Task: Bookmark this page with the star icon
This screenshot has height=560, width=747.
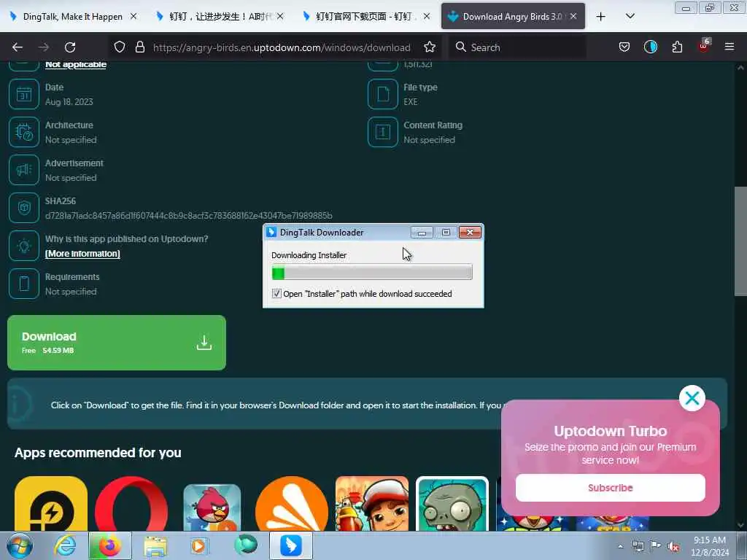Action: tap(430, 47)
